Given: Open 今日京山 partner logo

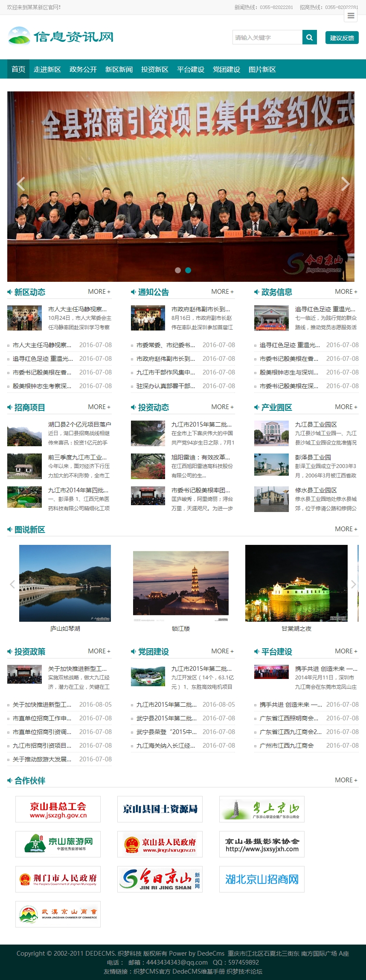Looking at the screenshot, I should point(160,879).
